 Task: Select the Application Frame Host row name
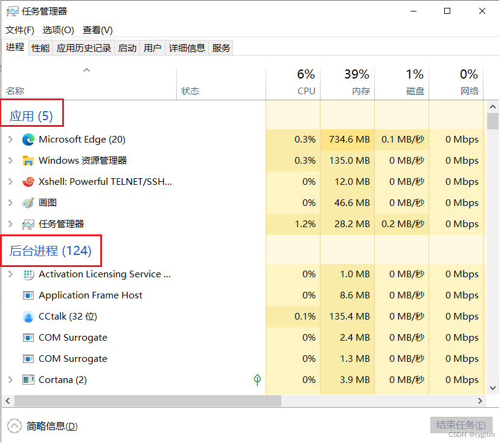[91, 295]
